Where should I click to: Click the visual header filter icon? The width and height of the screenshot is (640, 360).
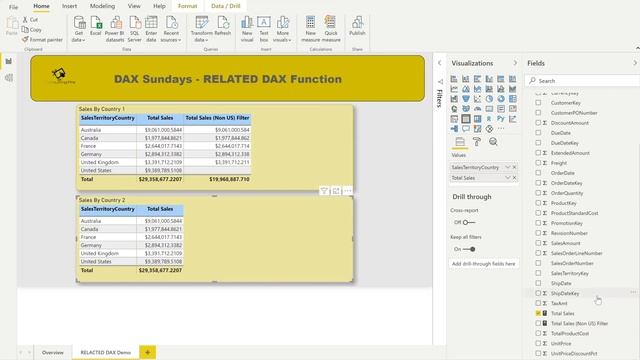coord(324,191)
